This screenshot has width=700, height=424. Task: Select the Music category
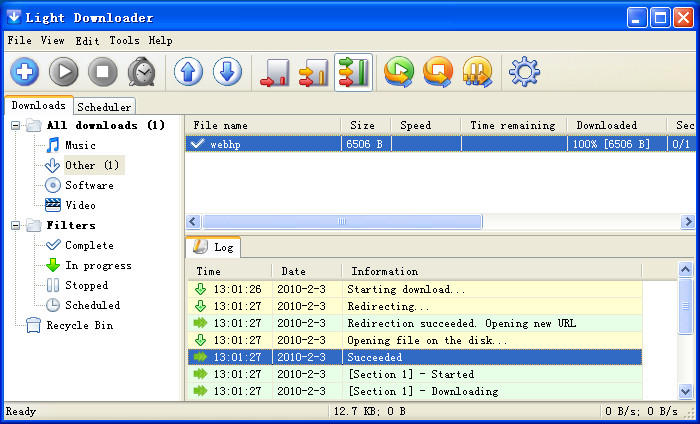pos(80,145)
